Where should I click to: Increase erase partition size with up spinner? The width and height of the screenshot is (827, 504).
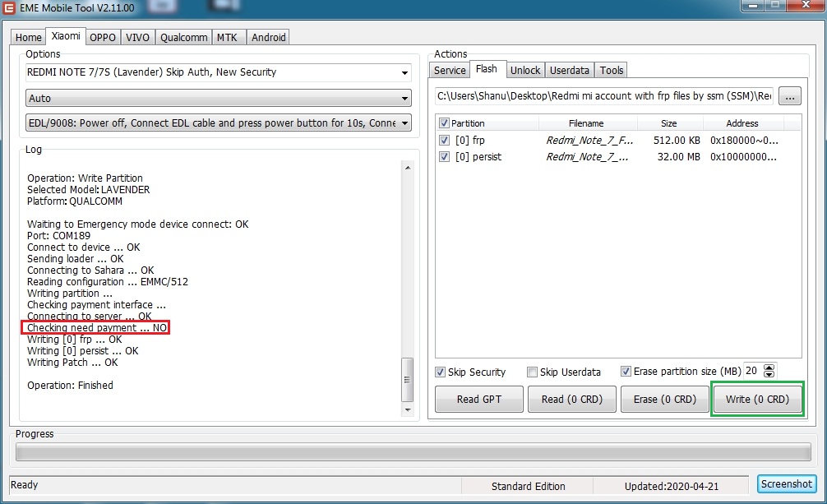(x=769, y=368)
